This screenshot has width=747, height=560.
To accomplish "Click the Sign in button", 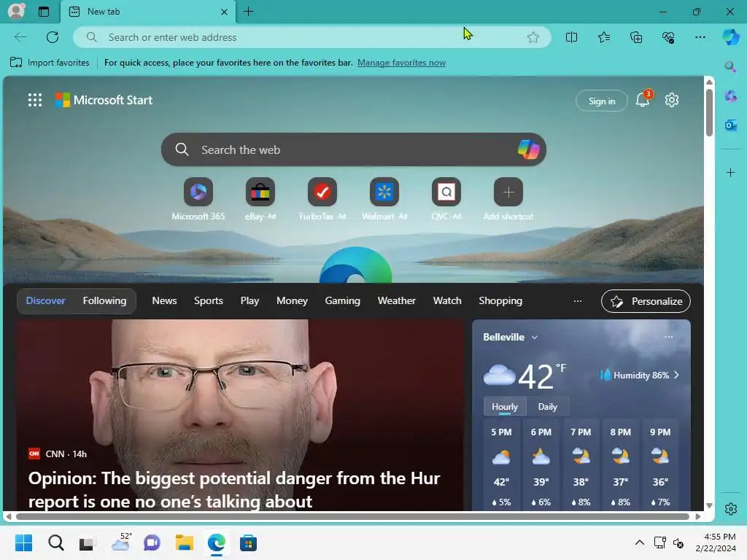I will [601, 101].
